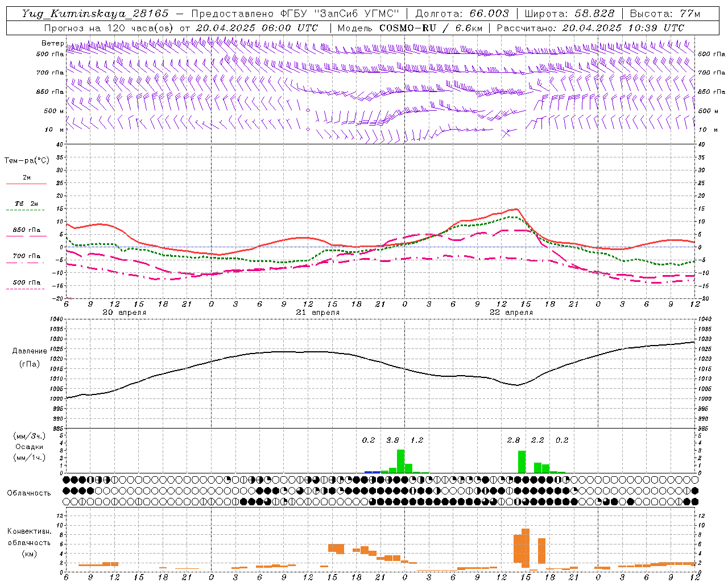Click the 'Конвективн.' convective cloud label
The height and width of the screenshot is (582, 728).
click(x=29, y=531)
